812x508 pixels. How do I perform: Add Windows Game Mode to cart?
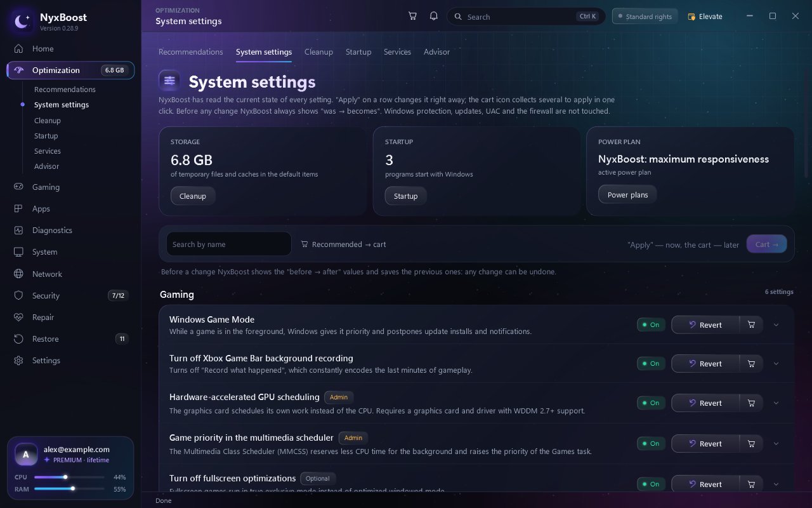pyautogui.click(x=752, y=324)
